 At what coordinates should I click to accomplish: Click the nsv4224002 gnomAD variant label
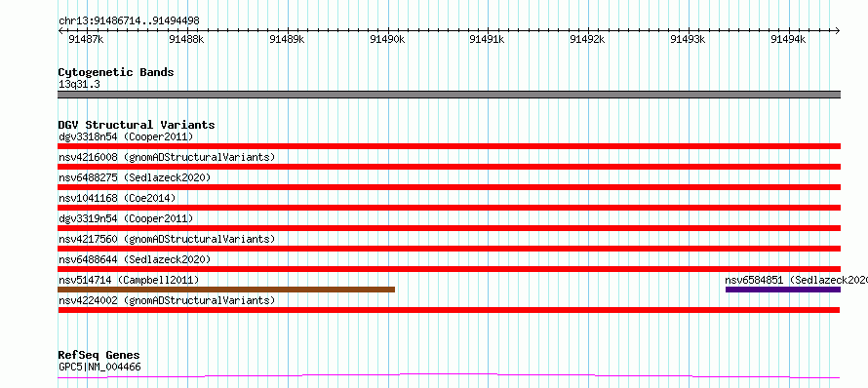point(167,300)
